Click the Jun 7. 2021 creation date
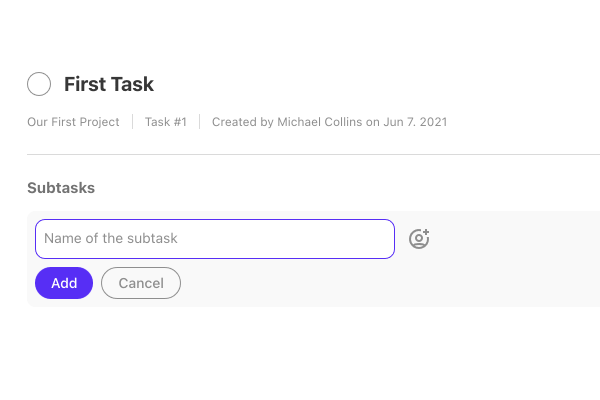Viewport: 600px width, 400px height. pyautogui.click(x=415, y=122)
